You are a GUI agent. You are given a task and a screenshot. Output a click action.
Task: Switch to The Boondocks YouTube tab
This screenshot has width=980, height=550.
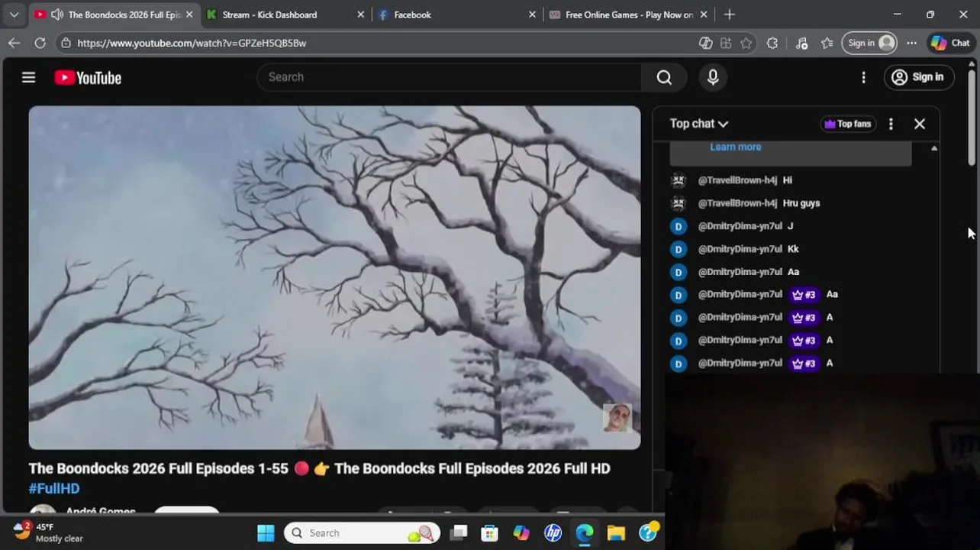pyautogui.click(x=114, y=15)
